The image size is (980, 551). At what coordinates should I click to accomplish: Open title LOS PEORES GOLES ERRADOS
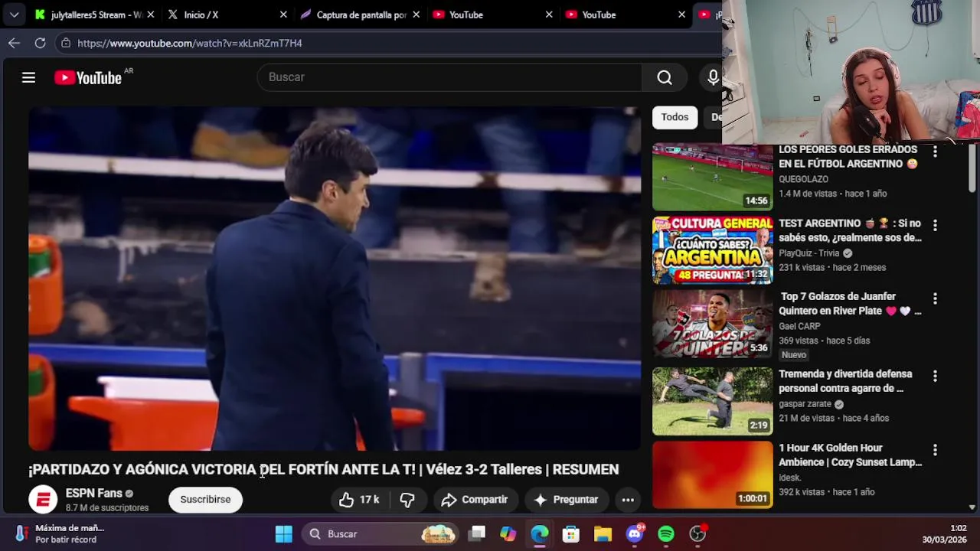pyautogui.click(x=848, y=156)
